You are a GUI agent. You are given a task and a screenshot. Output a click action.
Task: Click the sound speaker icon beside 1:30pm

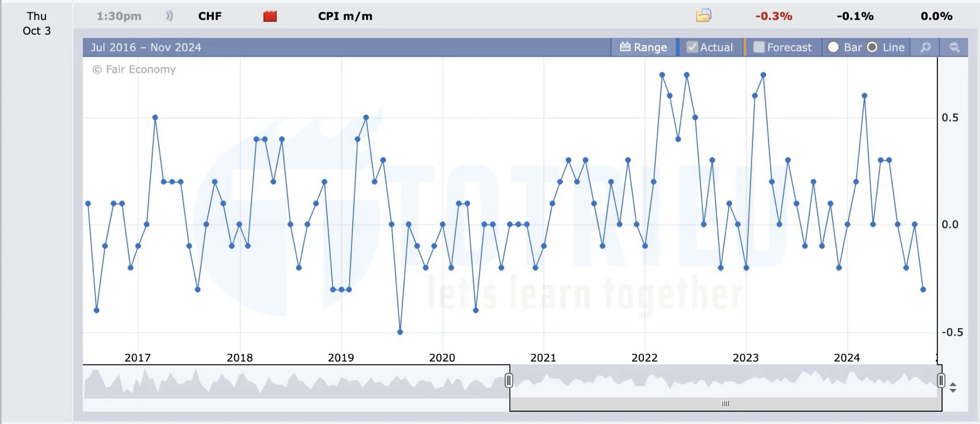point(169,16)
